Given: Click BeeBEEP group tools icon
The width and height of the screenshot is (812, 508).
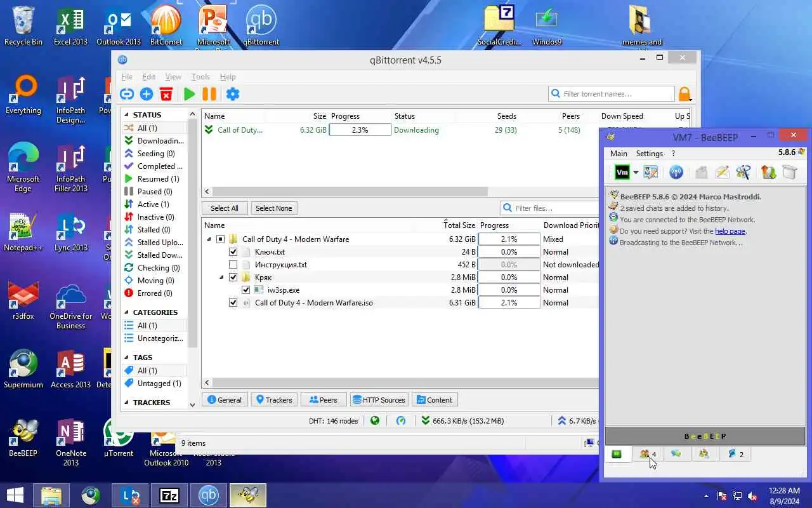Looking at the screenshot, I should (x=743, y=172).
